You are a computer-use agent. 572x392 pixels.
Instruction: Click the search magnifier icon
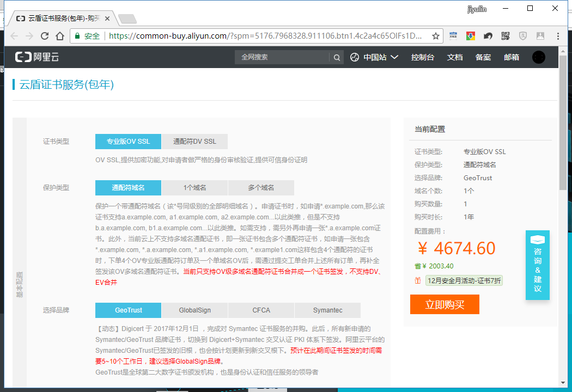point(337,57)
